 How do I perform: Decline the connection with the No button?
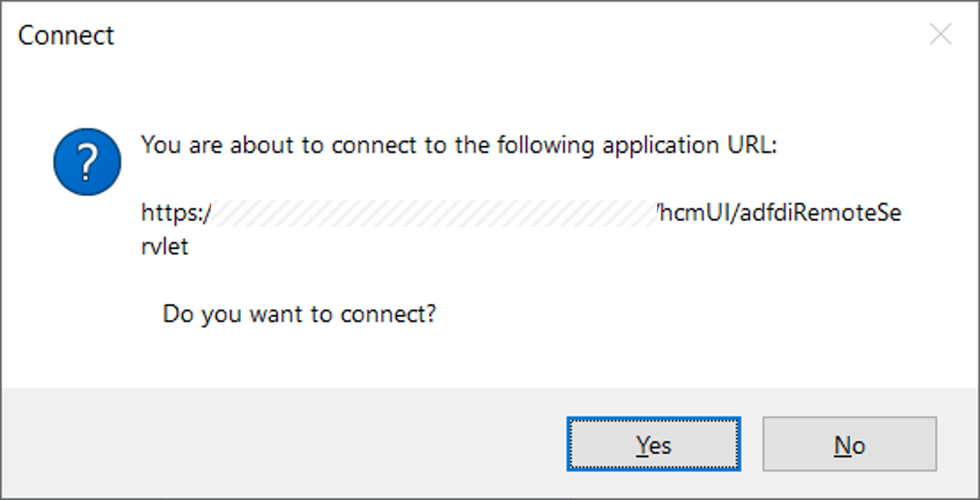pos(849,444)
